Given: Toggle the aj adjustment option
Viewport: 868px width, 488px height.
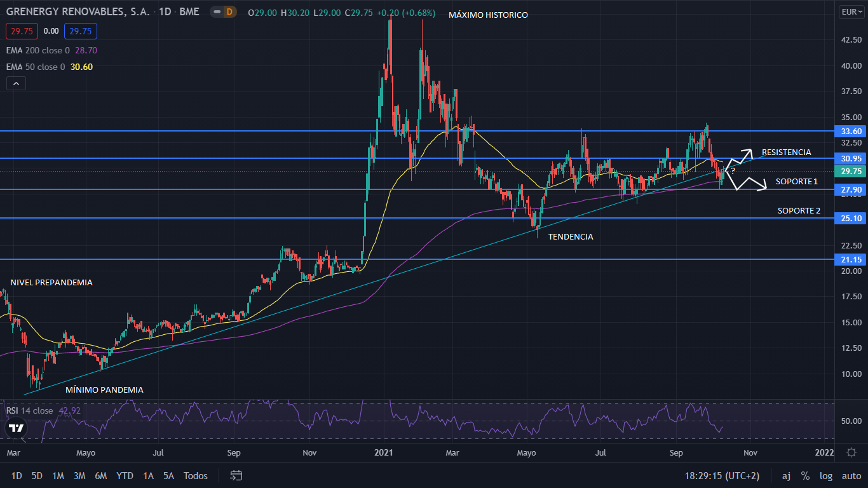Looking at the screenshot, I should coord(786,475).
